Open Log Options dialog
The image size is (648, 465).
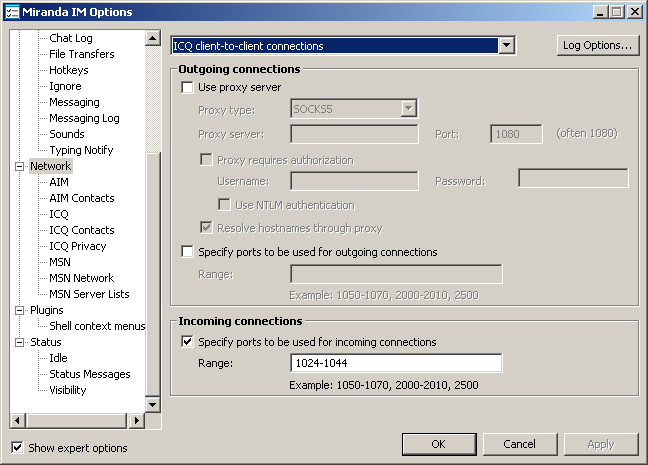598,45
